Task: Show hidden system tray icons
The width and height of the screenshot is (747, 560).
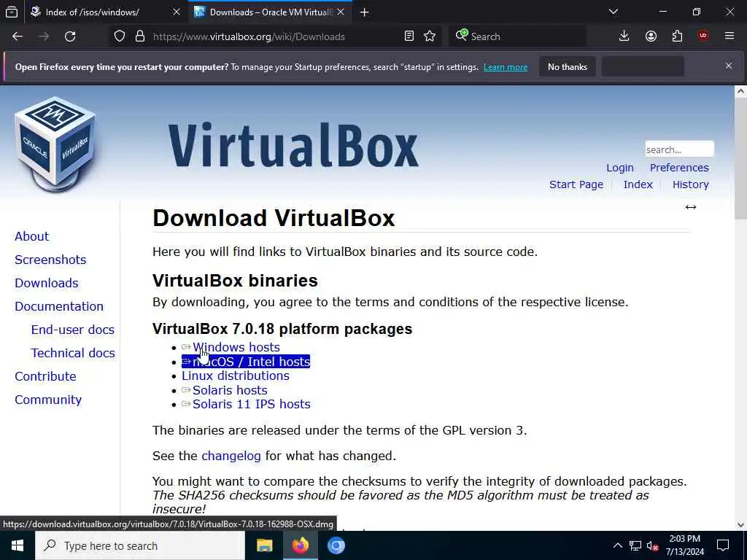Action: point(617,545)
